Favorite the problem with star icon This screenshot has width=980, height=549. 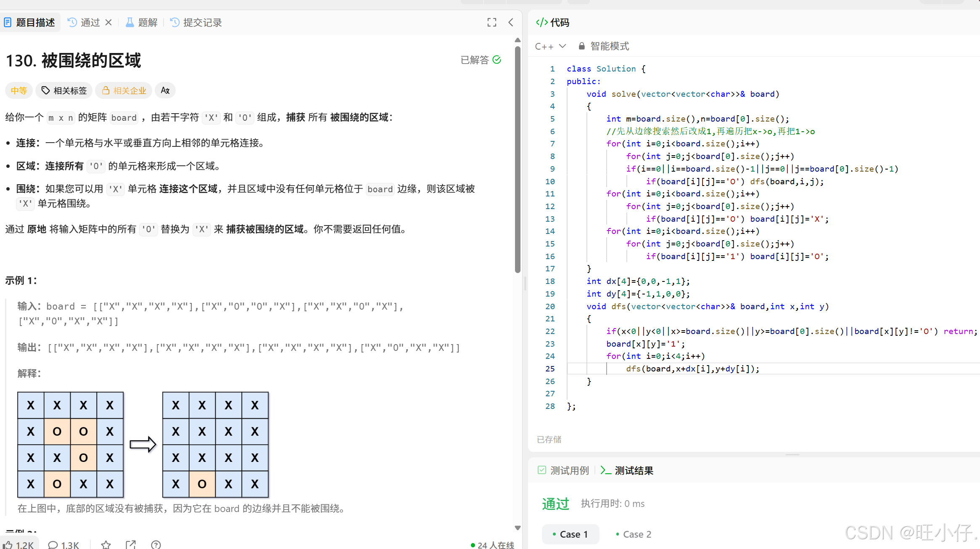point(106,544)
